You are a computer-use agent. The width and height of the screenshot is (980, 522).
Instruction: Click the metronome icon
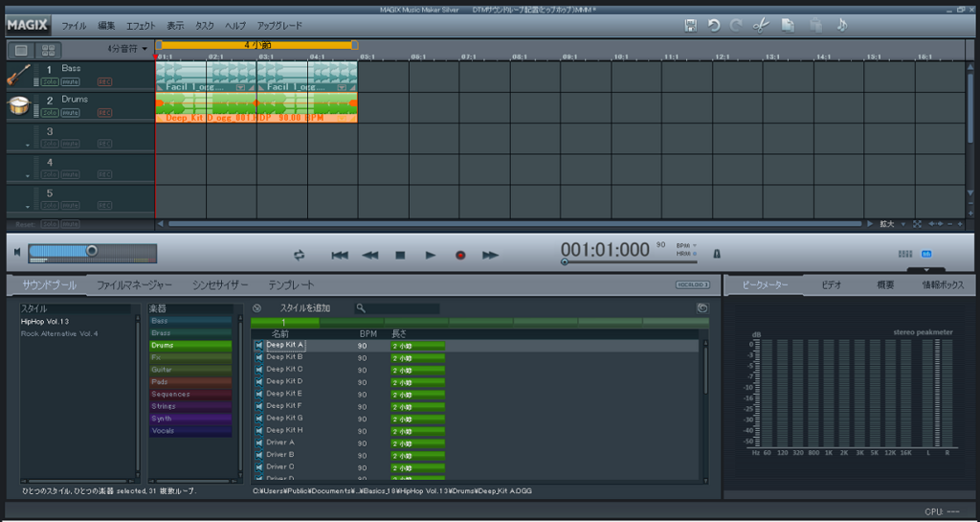click(x=717, y=253)
